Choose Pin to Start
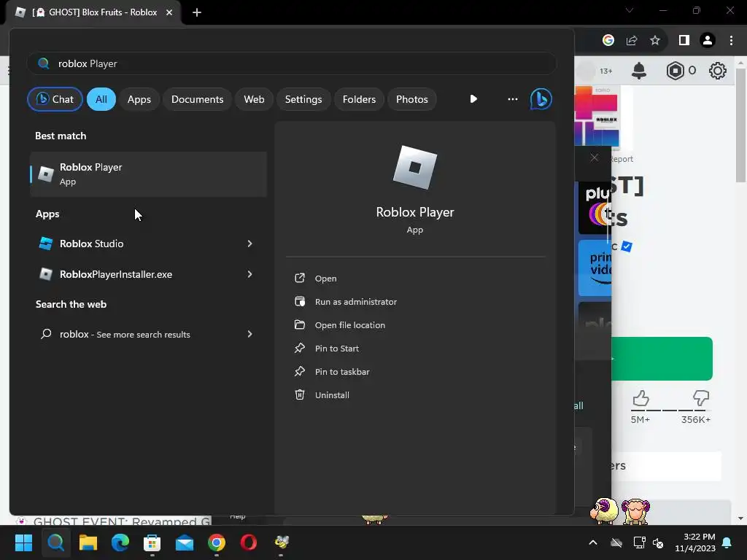747x560 pixels. 337,349
